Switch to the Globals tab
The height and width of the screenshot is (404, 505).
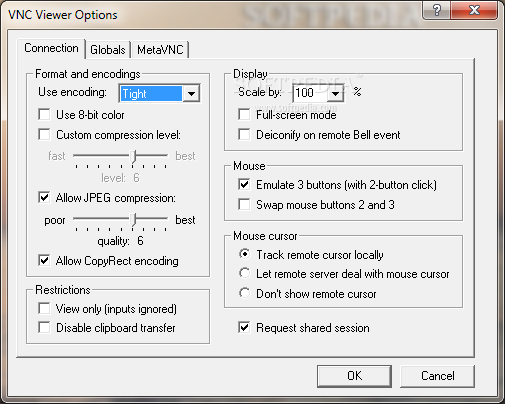point(108,50)
